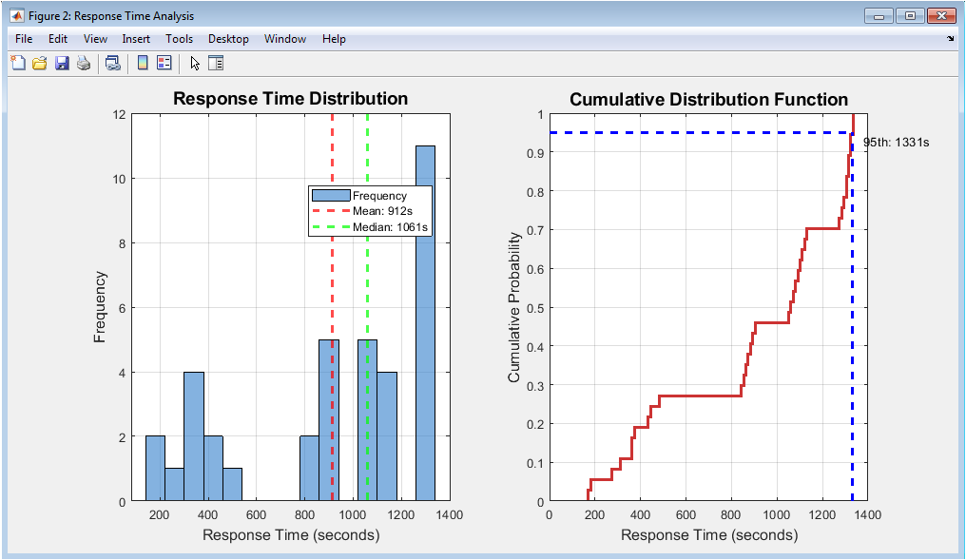Click the dock figure arrow at the menu bar's right
Image resolution: width=966 pixels, height=560 pixels.
point(950,39)
